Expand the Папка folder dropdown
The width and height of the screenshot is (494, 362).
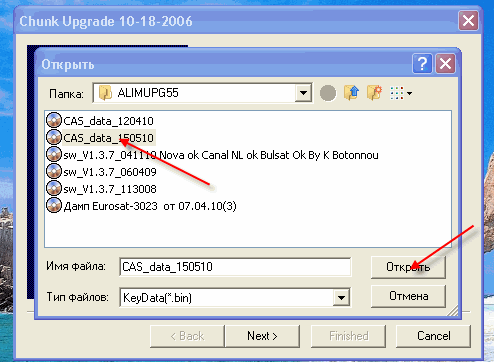pyautogui.click(x=303, y=93)
